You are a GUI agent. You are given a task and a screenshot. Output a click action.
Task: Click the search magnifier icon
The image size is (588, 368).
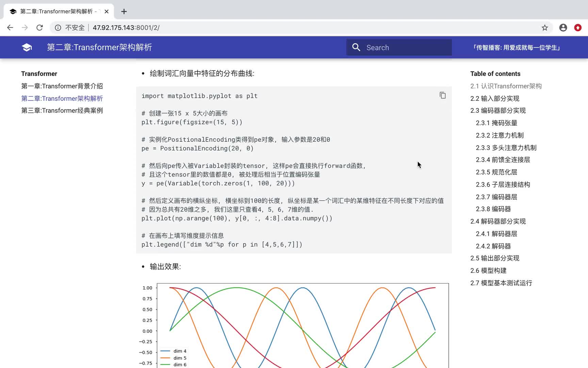pos(356,47)
